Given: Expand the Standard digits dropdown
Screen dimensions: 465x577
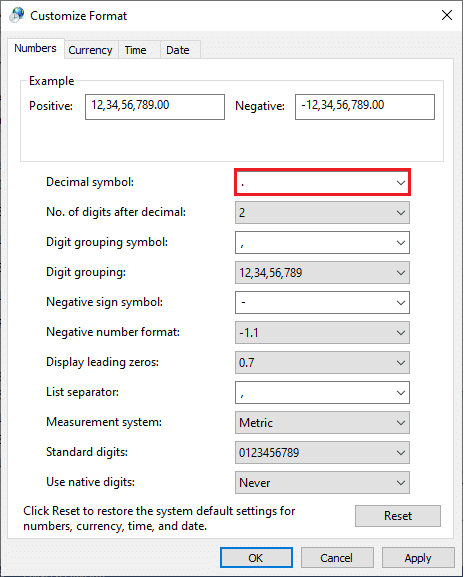Looking at the screenshot, I should pyautogui.click(x=322, y=453).
